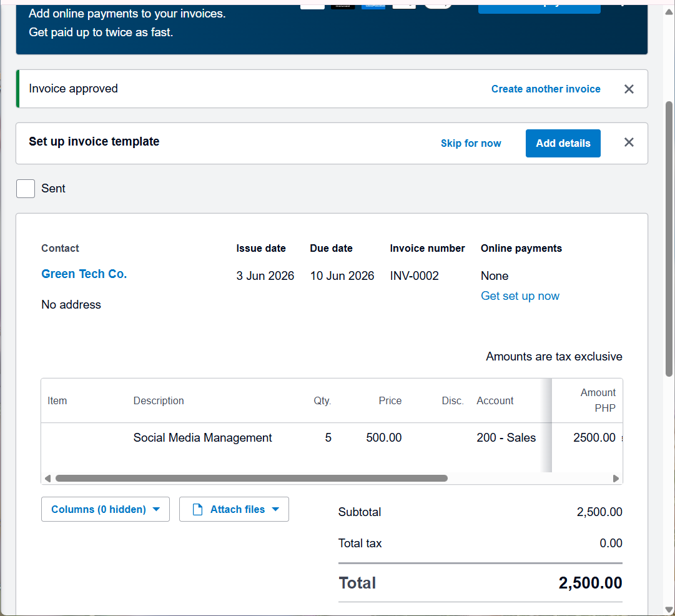Click Get set up now link
675x616 pixels.
point(520,296)
